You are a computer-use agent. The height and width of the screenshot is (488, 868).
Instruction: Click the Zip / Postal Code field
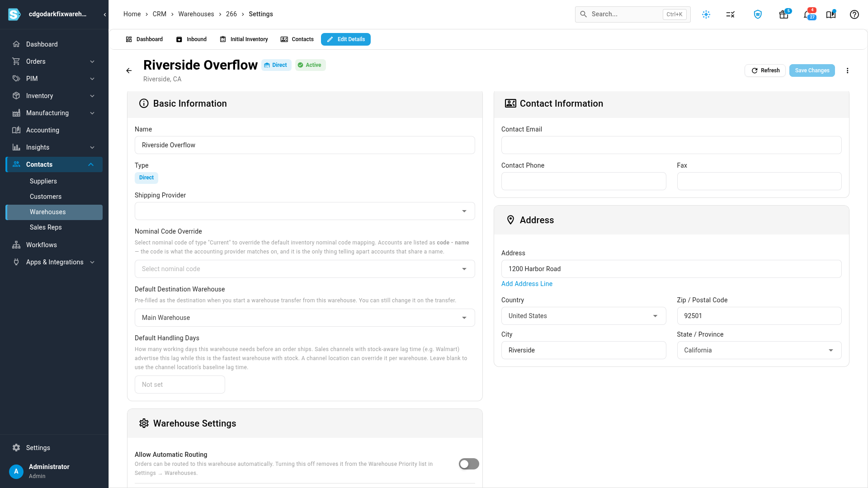coord(759,316)
